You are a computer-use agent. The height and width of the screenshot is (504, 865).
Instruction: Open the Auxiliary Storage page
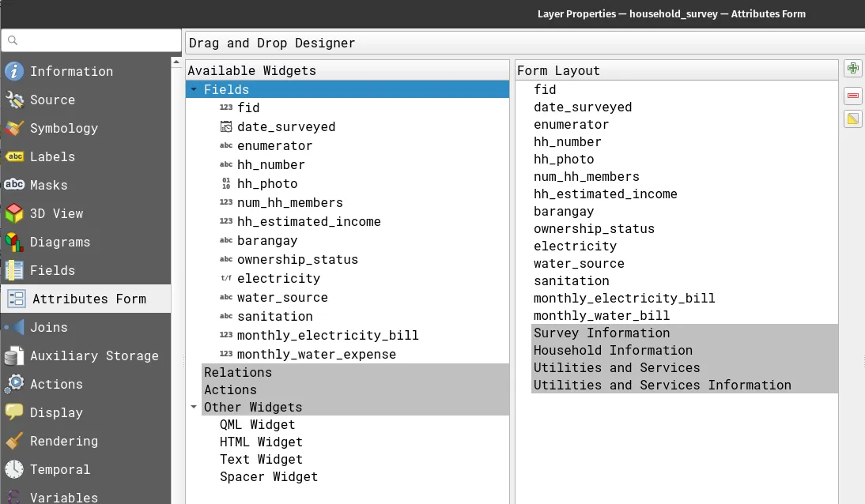pyautogui.click(x=94, y=355)
